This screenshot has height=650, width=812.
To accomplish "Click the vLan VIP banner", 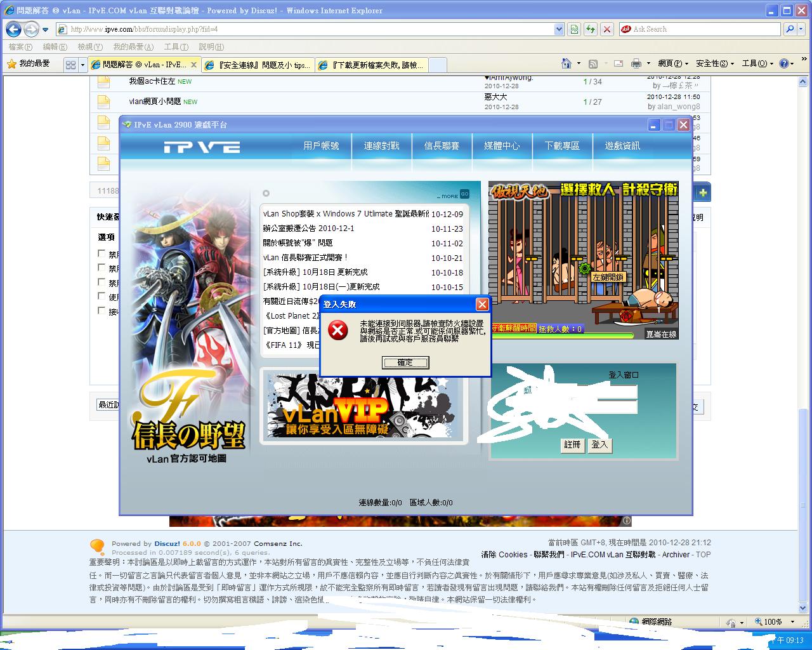I will tap(364, 406).
